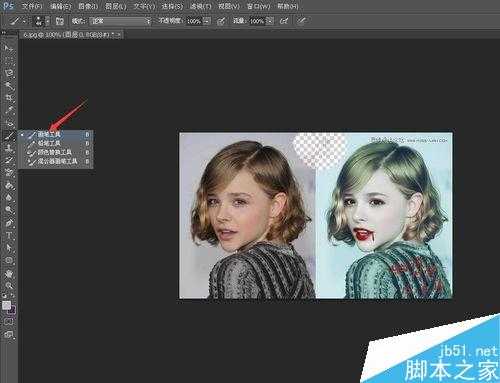The width and height of the screenshot is (500, 383).
Task: Select the Move tool in the toolbox
Action: point(9,48)
